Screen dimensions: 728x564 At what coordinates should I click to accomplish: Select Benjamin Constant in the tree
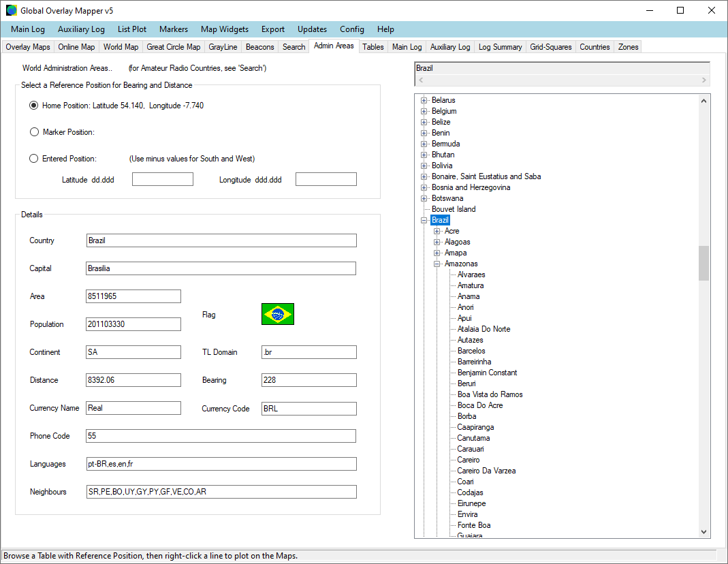pyautogui.click(x=487, y=373)
